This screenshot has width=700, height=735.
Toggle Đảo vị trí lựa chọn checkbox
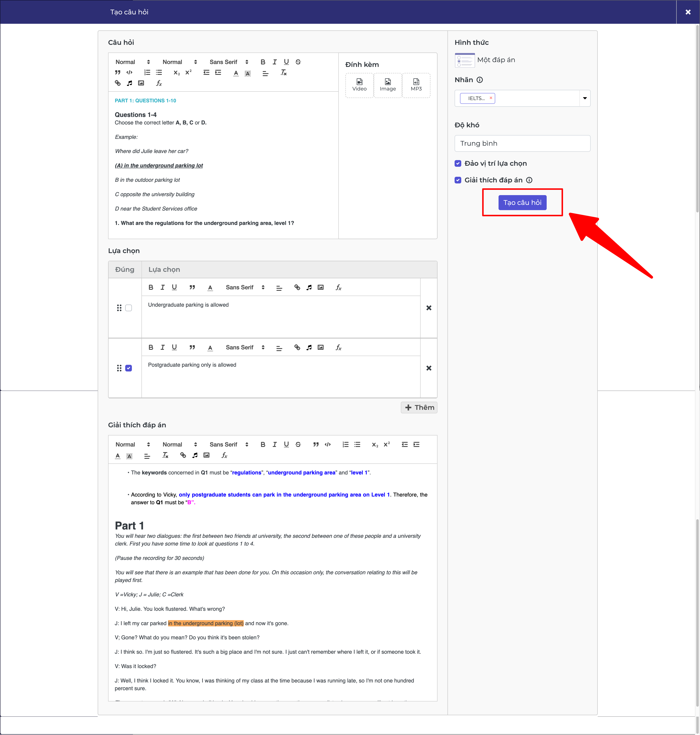458,163
